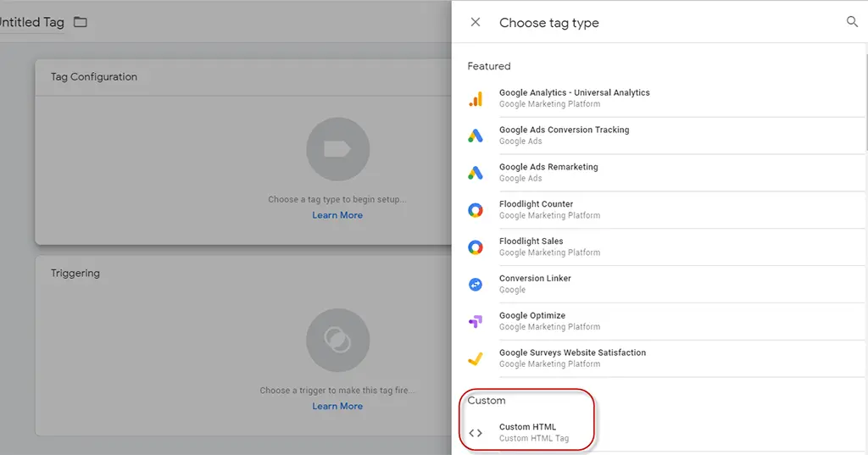Edit the Untitled Tag name field
The image size is (868, 455).
coord(31,22)
